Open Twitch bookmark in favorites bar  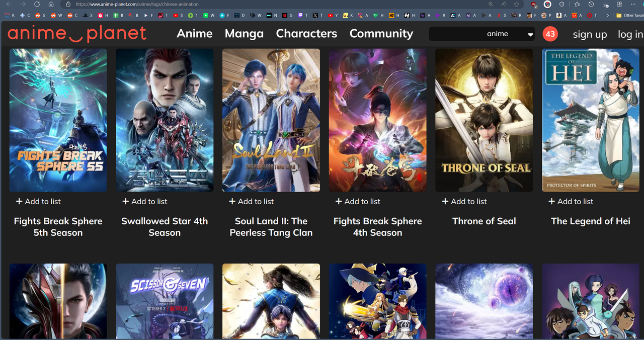(303, 15)
